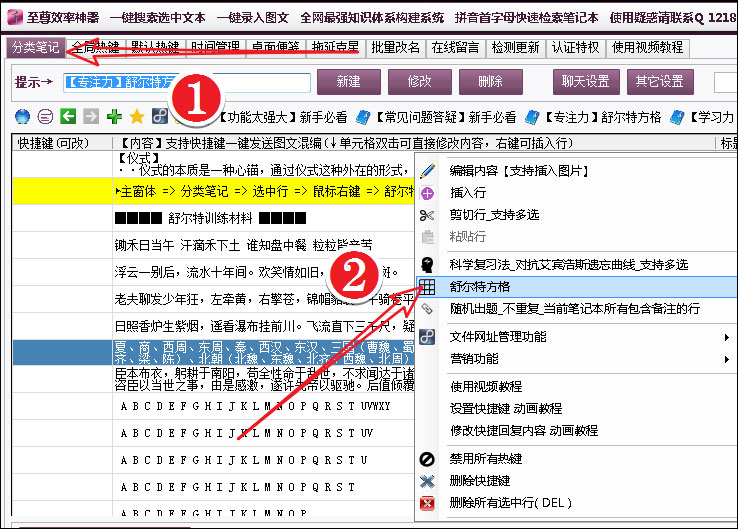Click the green back arrow icon

tap(68, 117)
